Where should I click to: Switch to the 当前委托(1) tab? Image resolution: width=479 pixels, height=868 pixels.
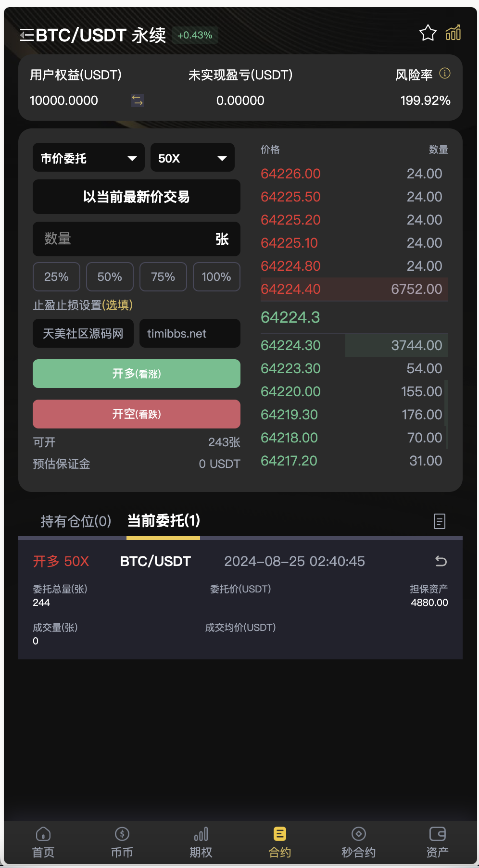pos(164,521)
